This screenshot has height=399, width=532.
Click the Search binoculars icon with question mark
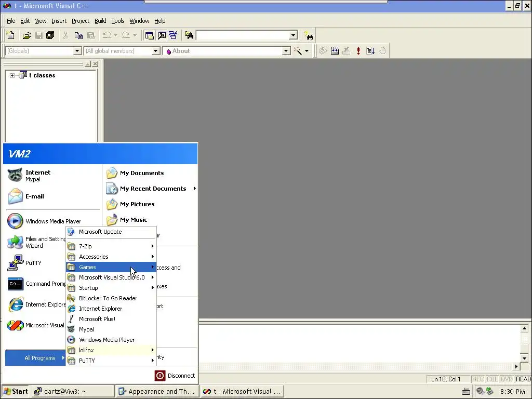[309, 35]
